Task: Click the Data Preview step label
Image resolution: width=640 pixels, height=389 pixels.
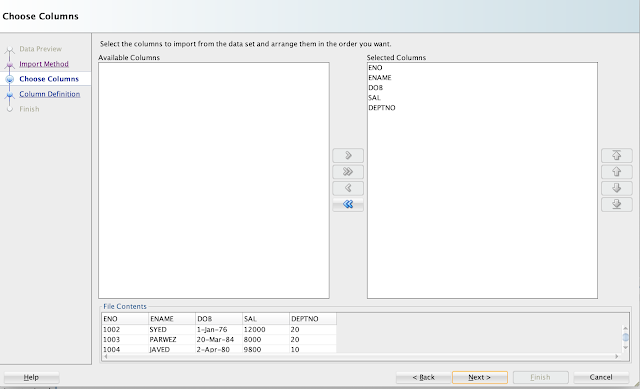Action: click(x=40, y=49)
